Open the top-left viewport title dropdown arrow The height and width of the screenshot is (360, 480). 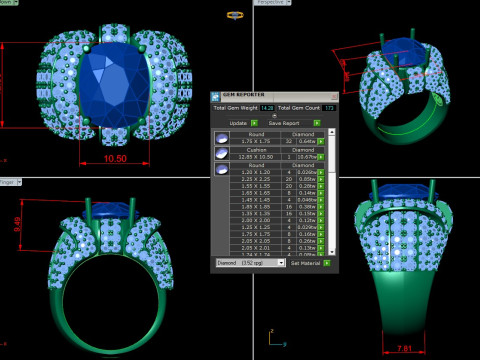click(16, 2)
